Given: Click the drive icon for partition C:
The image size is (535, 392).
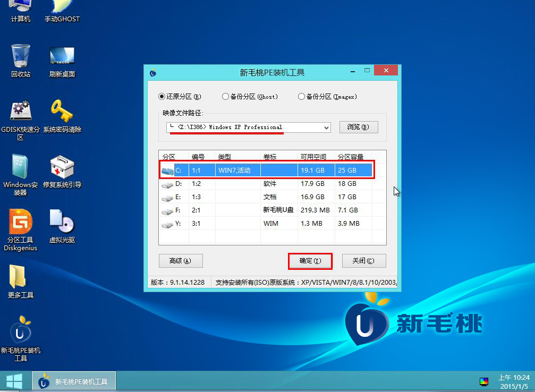Looking at the screenshot, I should click(167, 171).
